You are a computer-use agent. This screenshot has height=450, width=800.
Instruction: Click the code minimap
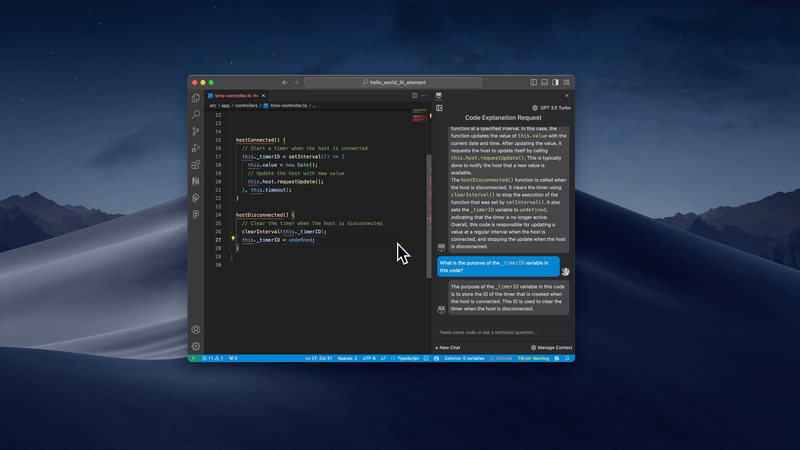(x=419, y=115)
